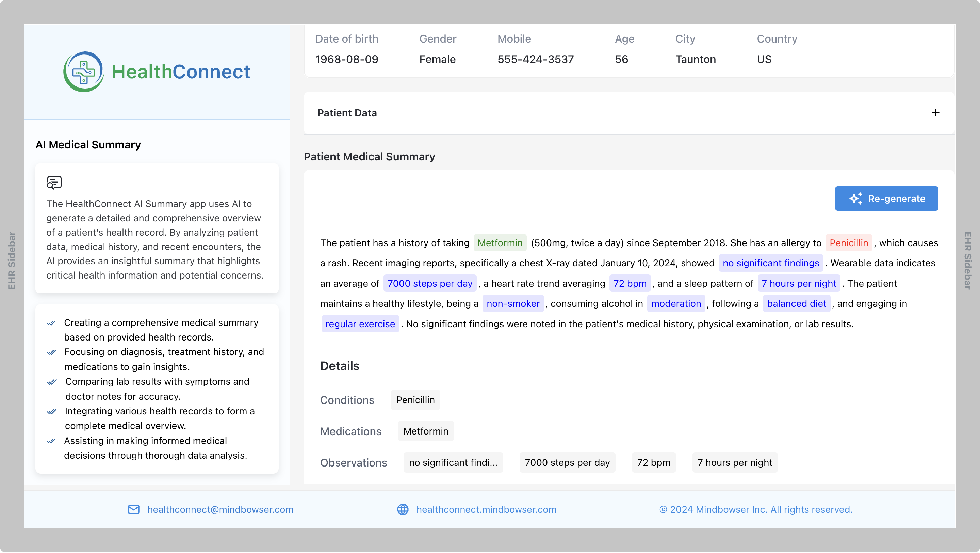Screen dimensions: 980x553
Task: Select the 'moderation' highlighted tag
Action: (676, 303)
